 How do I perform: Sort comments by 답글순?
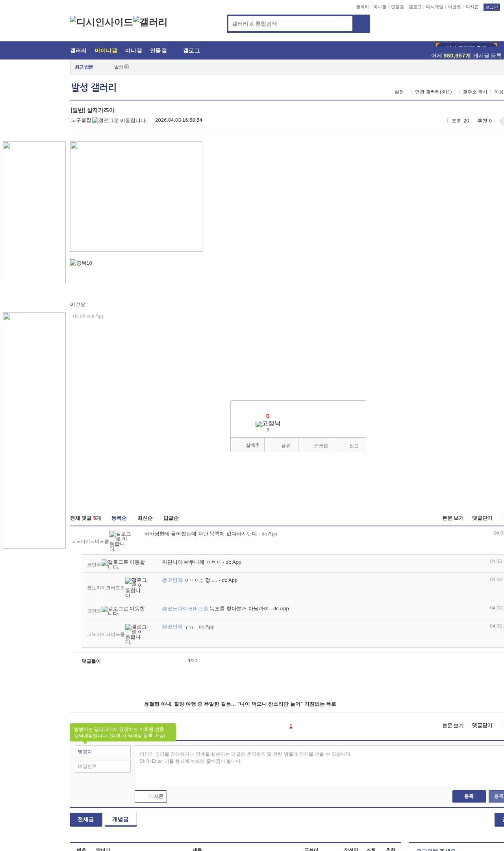click(171, 518)
